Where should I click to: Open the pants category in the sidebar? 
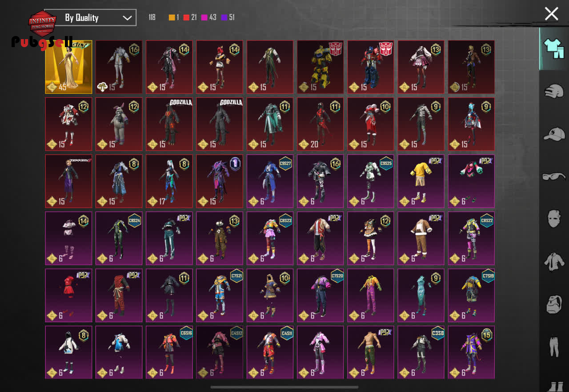(x=554, y=346)
